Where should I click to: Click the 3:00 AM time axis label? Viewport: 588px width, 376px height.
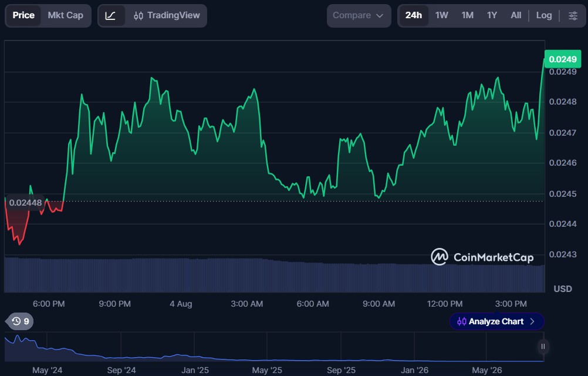246,304
